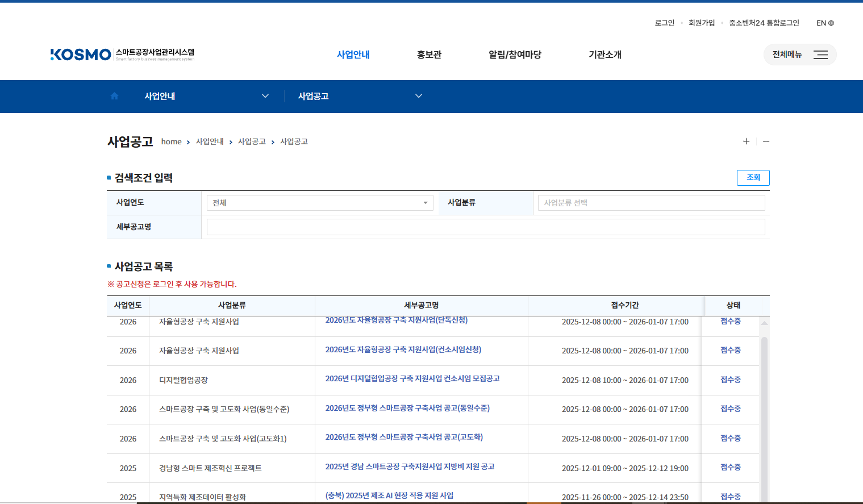Click the 조회 search button
The height and width of the screenshot is (504, 863).
(753, 178)
